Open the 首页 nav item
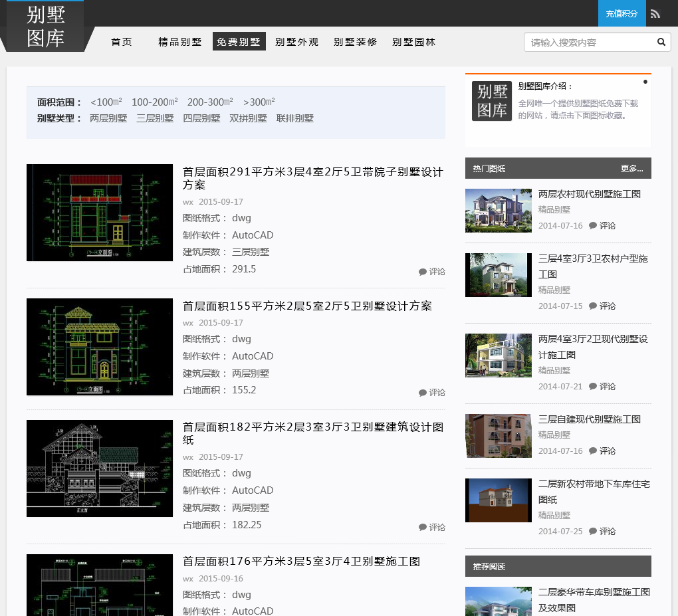 pyautogui.click(x=122, y=41)
